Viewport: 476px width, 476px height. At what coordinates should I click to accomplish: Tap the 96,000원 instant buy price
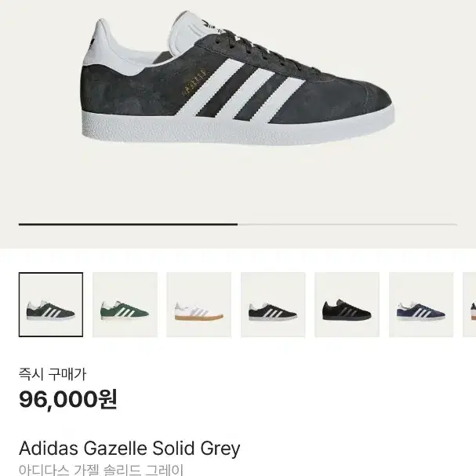[x=68, y=399]
